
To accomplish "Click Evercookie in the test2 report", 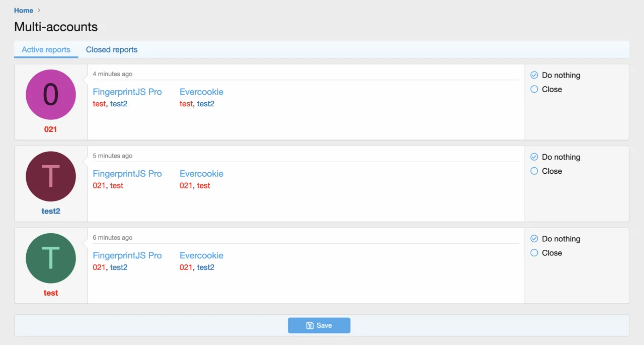I will coord(201,174).
